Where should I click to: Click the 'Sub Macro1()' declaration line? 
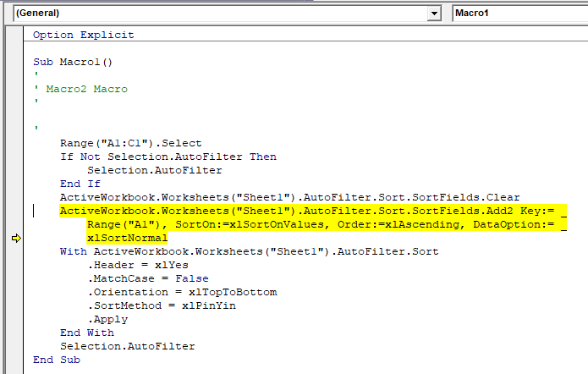pyautogui.click(x=73, y=62)
